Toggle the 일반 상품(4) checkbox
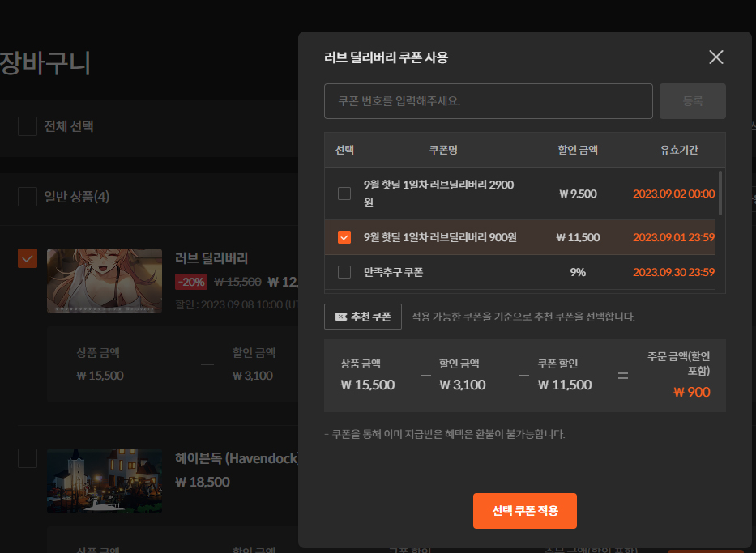 (28, 197)
